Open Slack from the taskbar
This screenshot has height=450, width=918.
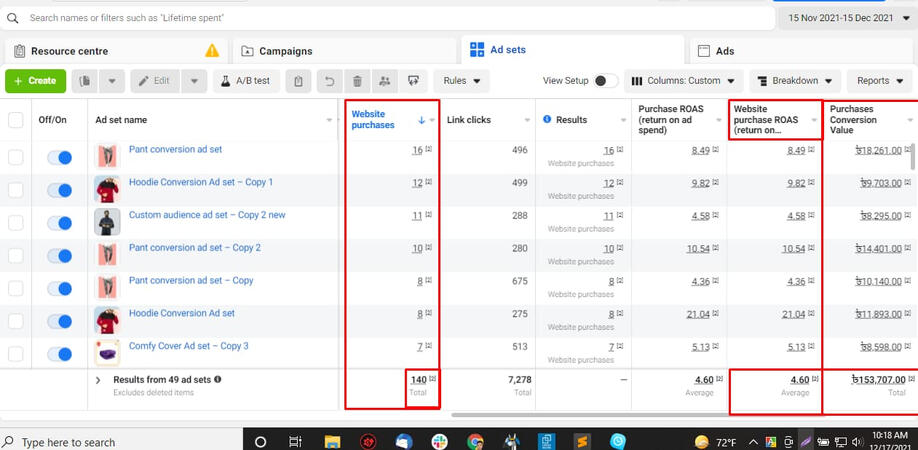click(x=439, y=441)
